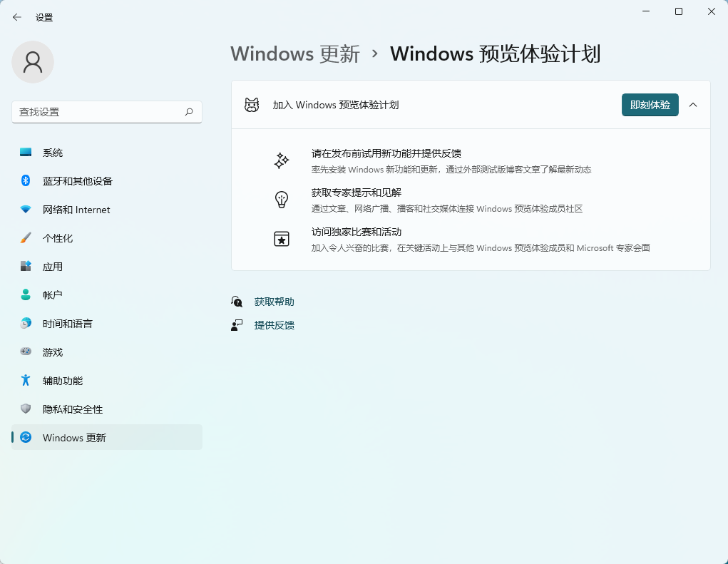This screenshot has width=728, height=564.
Task: Select the 个性化 paintbrush icon
Action: pyautogui.click(x=24, y=237)
